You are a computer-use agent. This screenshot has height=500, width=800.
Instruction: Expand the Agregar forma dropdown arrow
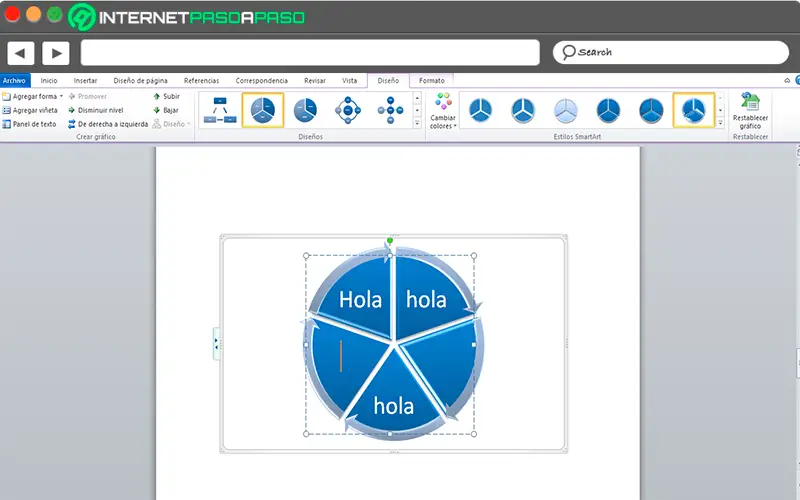(61, 96)
